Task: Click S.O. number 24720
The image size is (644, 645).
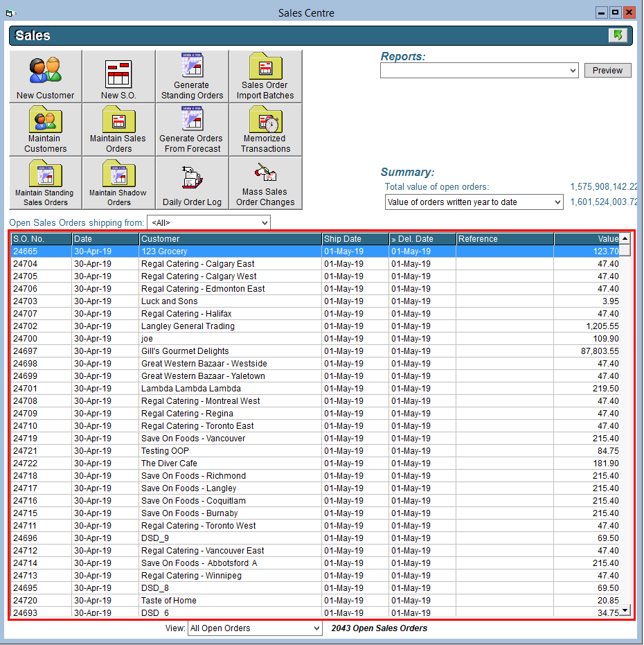Action: click(41, 601)
